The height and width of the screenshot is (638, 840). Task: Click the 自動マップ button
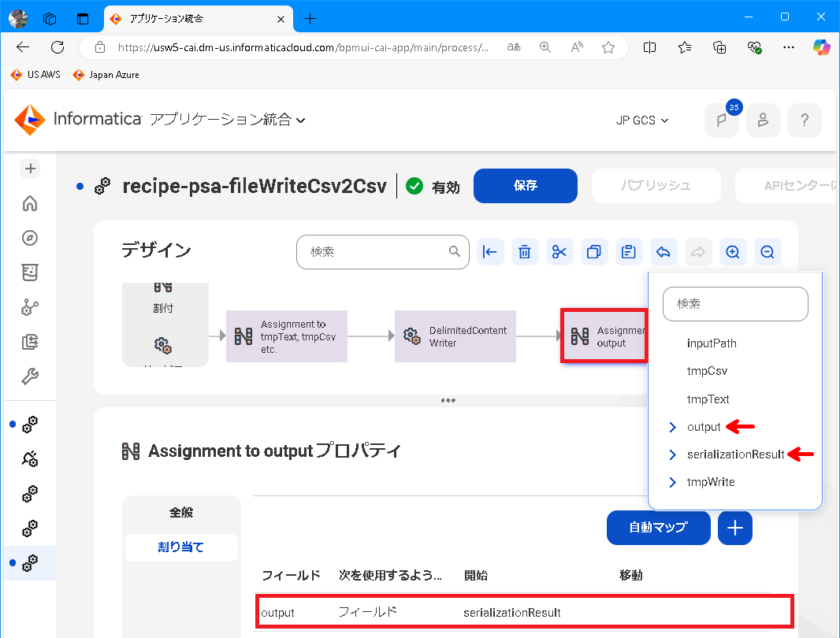coord(659,528)
